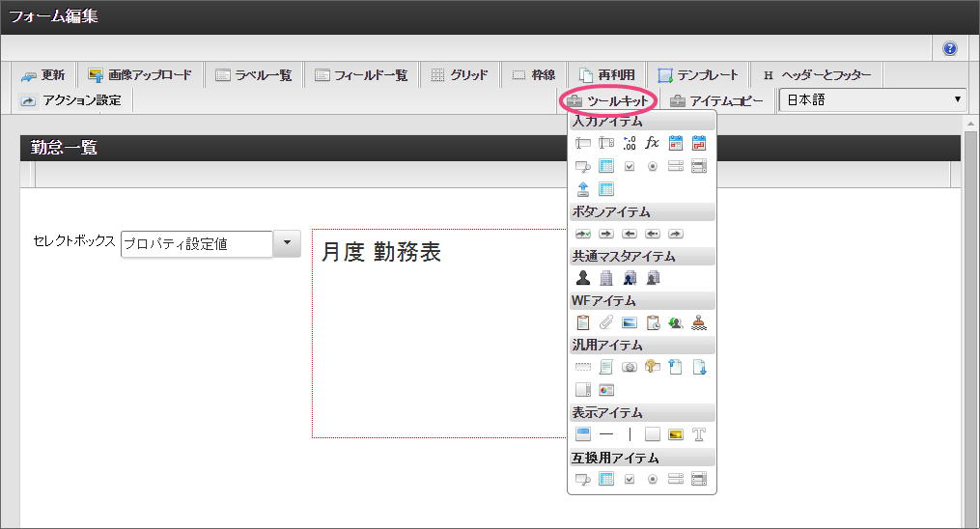Add the pie chart item
This screenshot has height=529, width=980.
click(605, 390)
